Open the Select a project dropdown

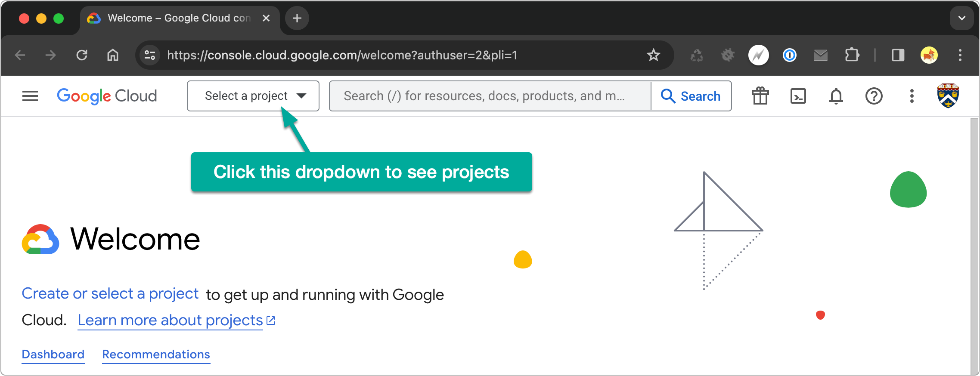[x=253, y=96]
